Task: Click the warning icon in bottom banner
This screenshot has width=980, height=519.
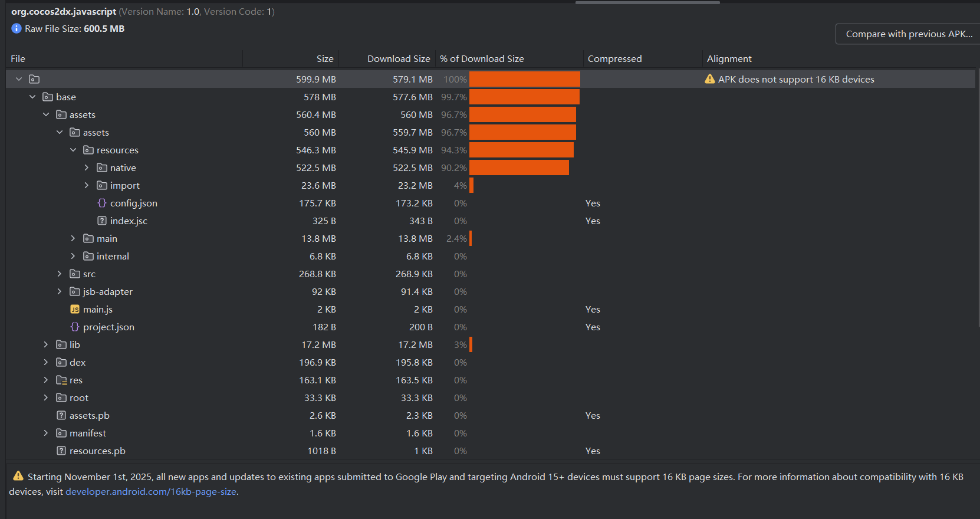Action: click(x=18, y=476)
